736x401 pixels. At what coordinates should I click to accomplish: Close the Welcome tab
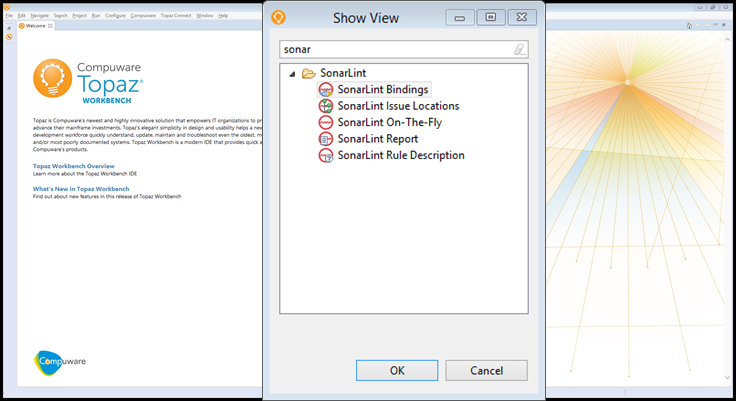tap(50, 26)
